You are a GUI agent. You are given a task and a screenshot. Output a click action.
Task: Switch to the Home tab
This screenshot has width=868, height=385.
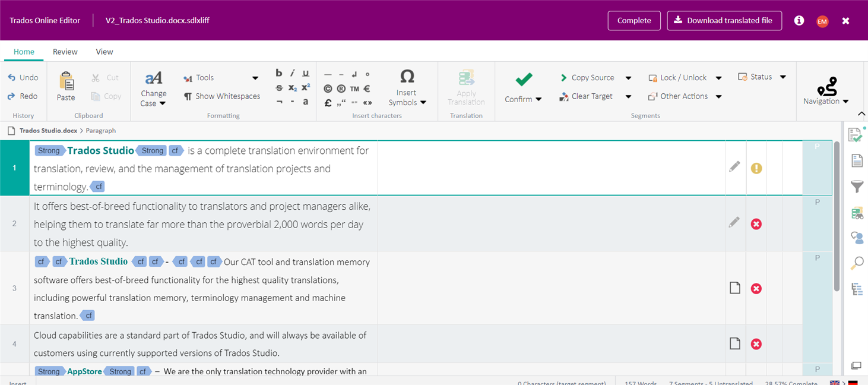click(x=24, y=52)
